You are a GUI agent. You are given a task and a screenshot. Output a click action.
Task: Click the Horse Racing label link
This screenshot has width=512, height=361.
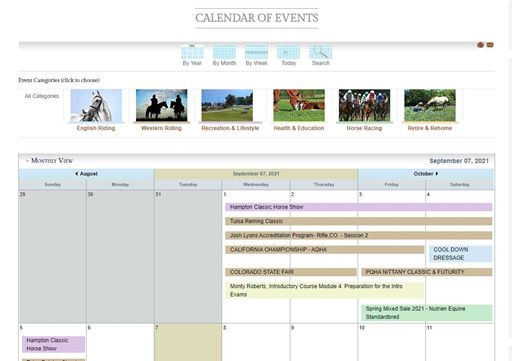364,128
